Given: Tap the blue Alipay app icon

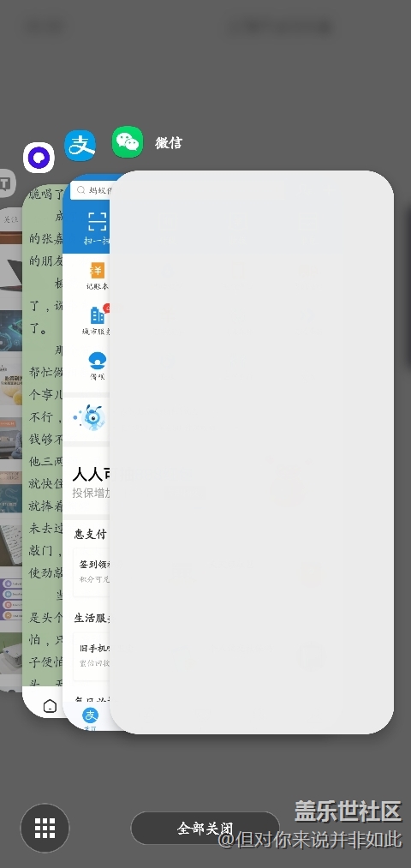Looking at the screenshot, I should [x=80, y=146].
